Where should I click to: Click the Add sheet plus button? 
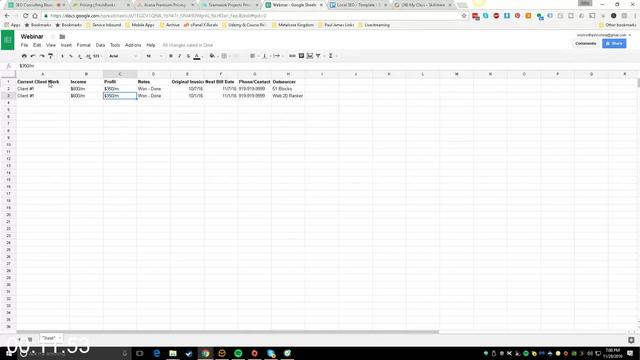tap(19, 339)
